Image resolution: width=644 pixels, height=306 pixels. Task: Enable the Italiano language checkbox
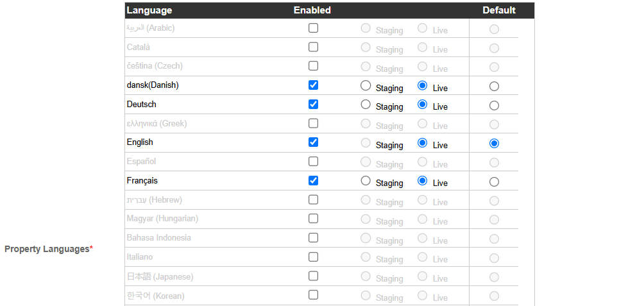(314, 257)
